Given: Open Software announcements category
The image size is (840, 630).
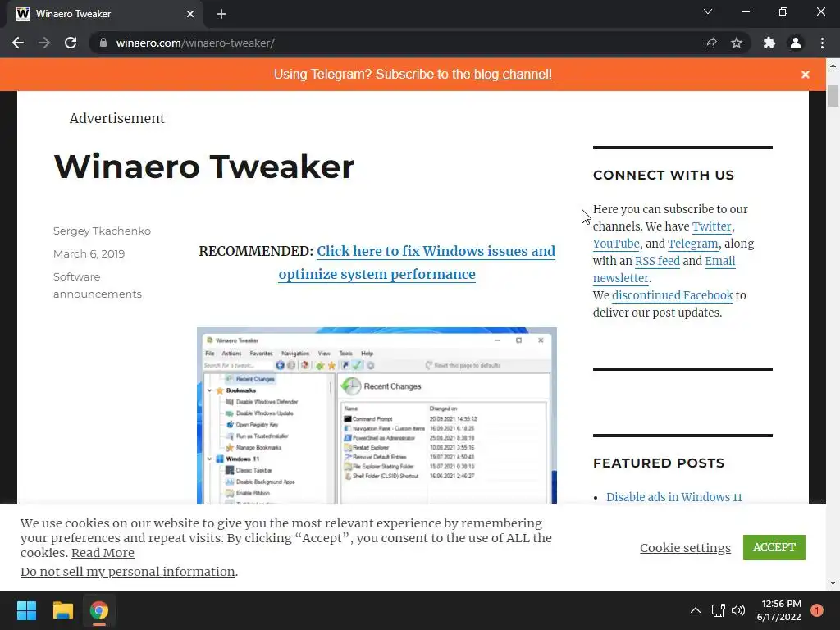Looking at the screenshot, I should click(98, 285).
